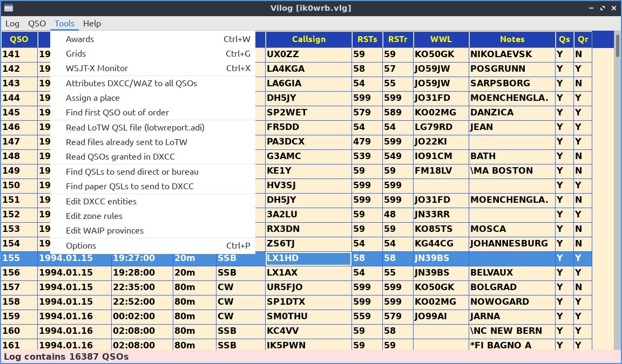Select callsign cell KE1Y
The image size is (622, 364).
click(309, 171)
